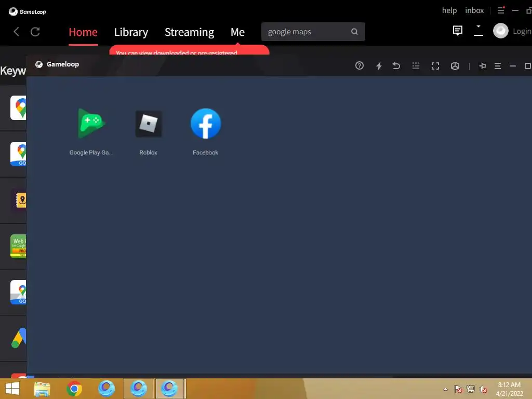Select the Google Ads result icon

pos(19,338)
